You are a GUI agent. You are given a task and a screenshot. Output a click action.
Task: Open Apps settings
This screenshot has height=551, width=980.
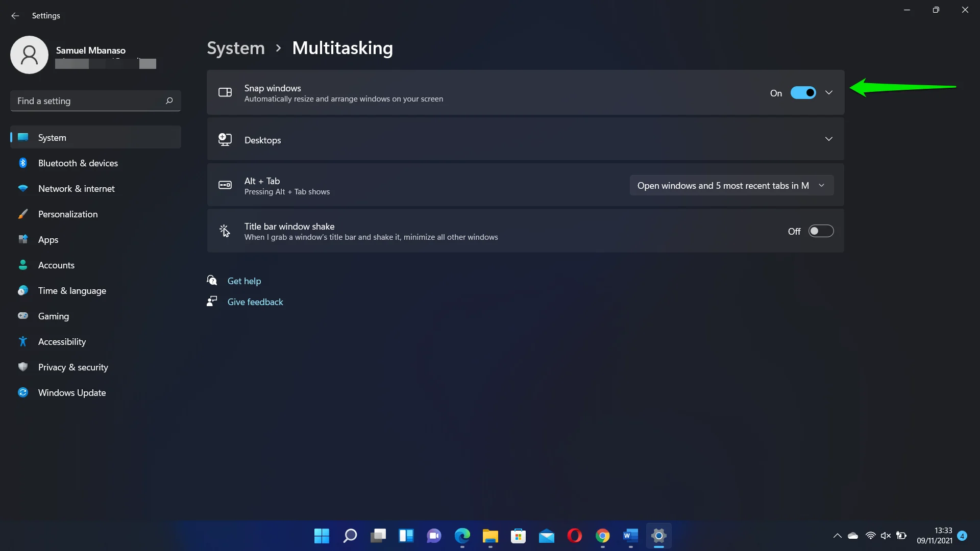point(48,239)
